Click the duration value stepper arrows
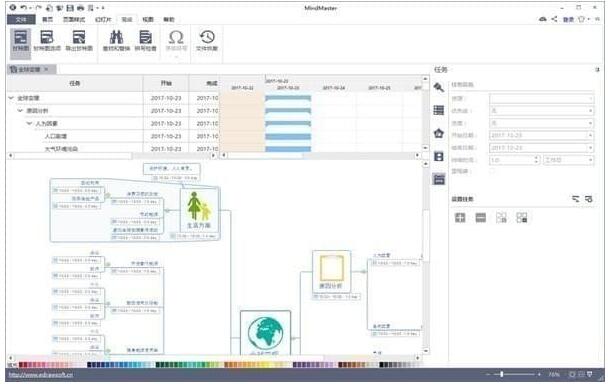 pyautogui.click(x=537, y=160)
